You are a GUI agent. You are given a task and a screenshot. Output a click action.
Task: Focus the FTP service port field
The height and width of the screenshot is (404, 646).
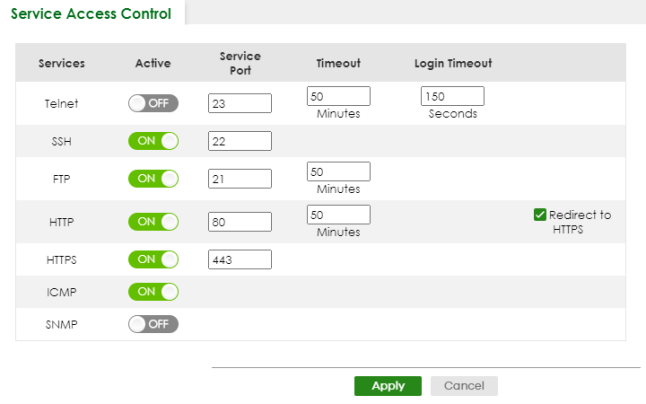coord(240,179)
